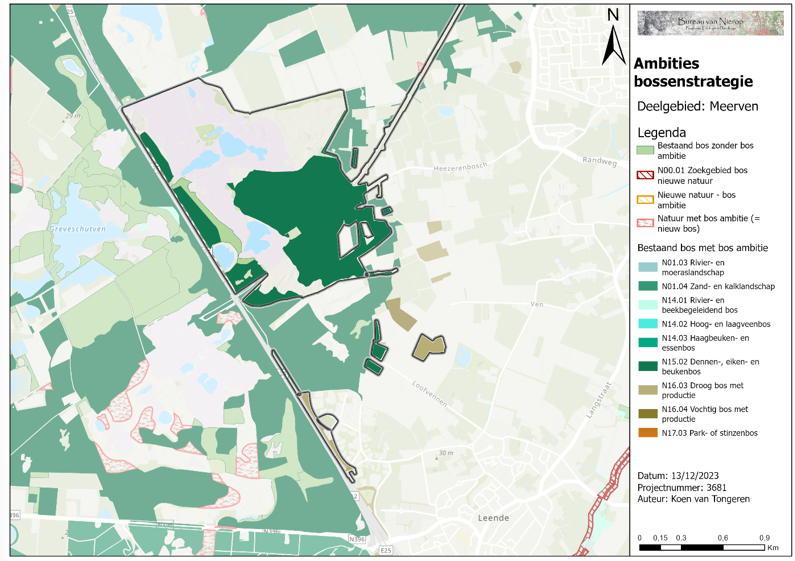Click the Ambities bossenstrategie title
This screenshot has height=561, width=795.
(x=693, y=70)
